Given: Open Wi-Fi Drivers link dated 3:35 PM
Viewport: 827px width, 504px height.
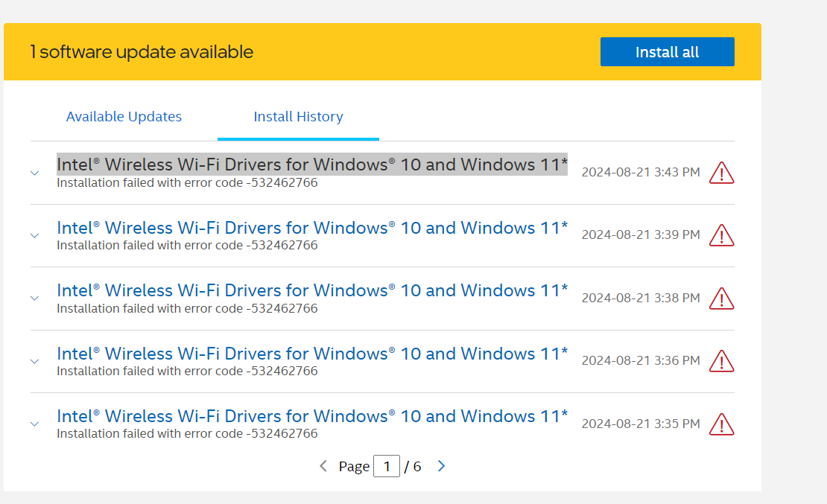Looking at the screenshot, I should 311,415.
